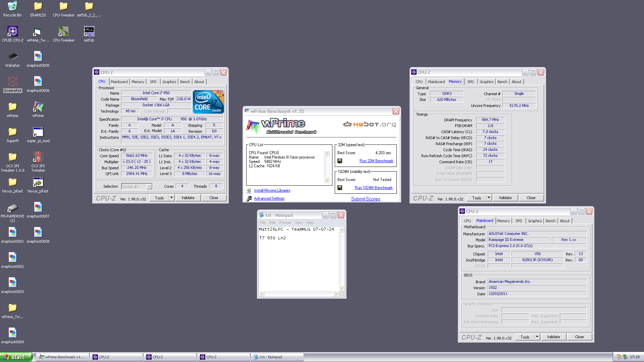The image size is (644, 362).
Task: Open the About tab in the CPU-Z Memory window
Action: pyautogui.click(x=517, y=82)
